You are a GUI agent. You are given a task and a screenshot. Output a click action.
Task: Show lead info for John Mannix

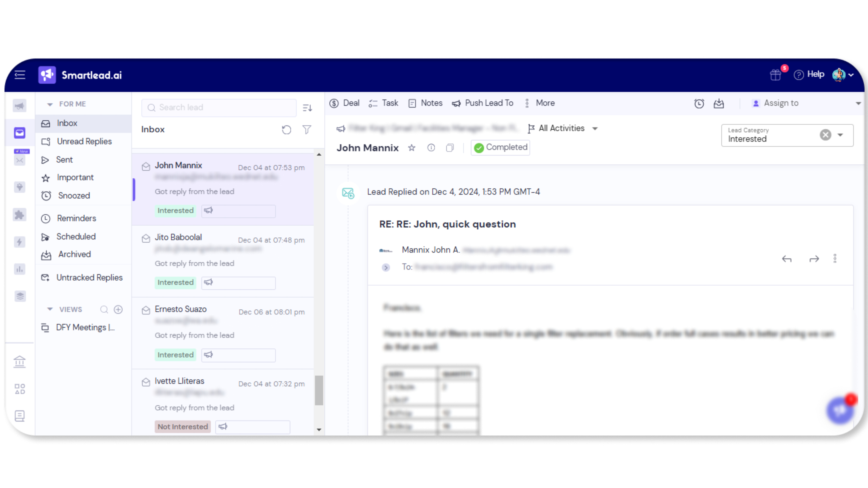431,148
